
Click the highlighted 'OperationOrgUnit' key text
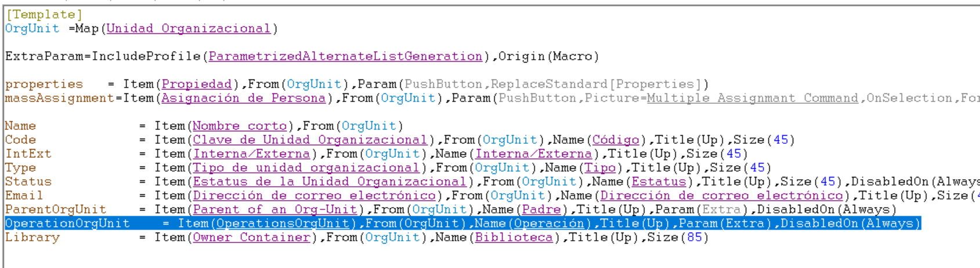pos(67,223)
